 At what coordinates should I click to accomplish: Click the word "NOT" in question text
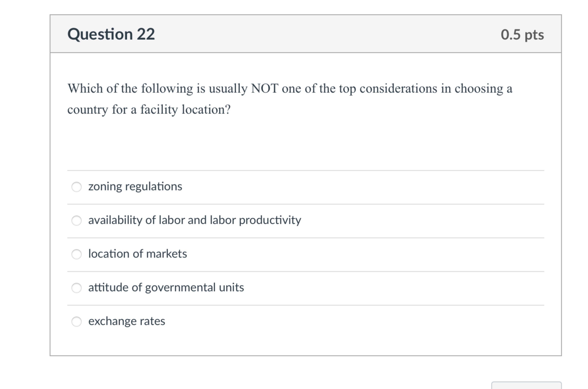(x=265, y=88)
